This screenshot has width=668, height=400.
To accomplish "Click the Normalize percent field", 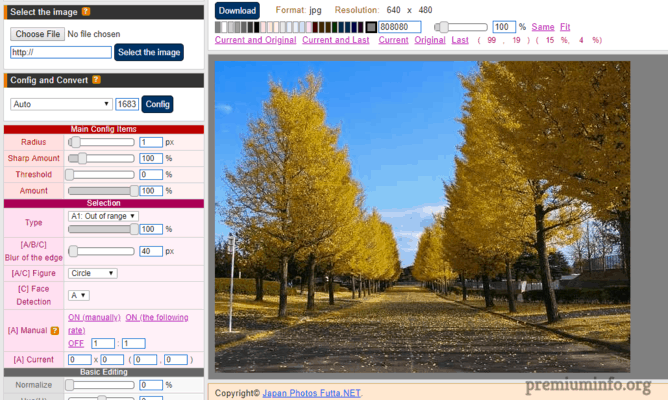I will point(151,385).
